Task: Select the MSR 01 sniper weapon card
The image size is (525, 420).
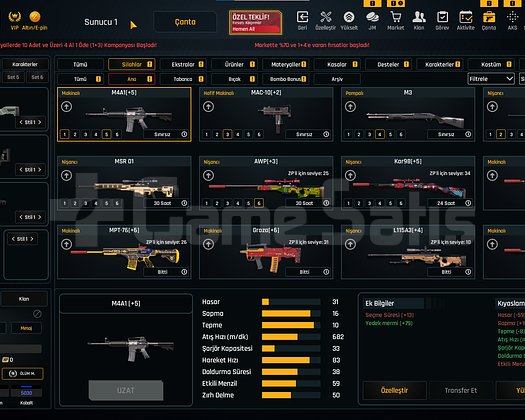Action: click(x=124, y=183)
